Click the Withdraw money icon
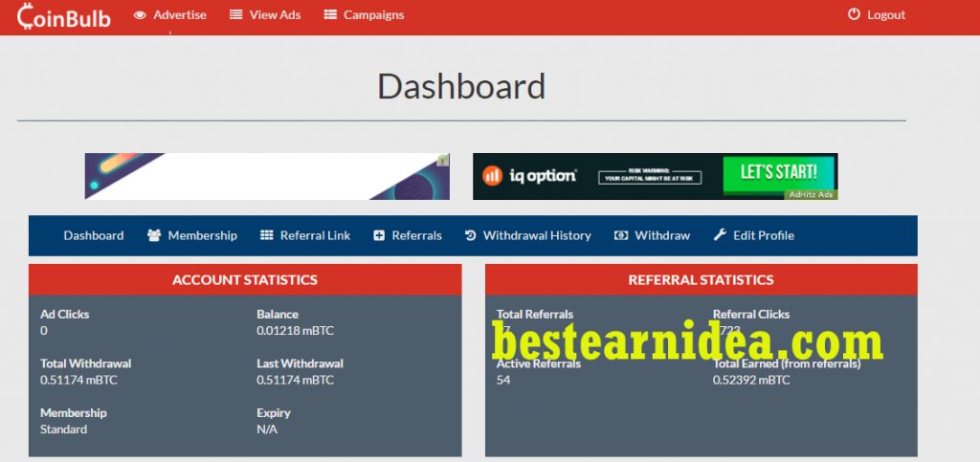The image size is (980, 462). tap(621, 235)
